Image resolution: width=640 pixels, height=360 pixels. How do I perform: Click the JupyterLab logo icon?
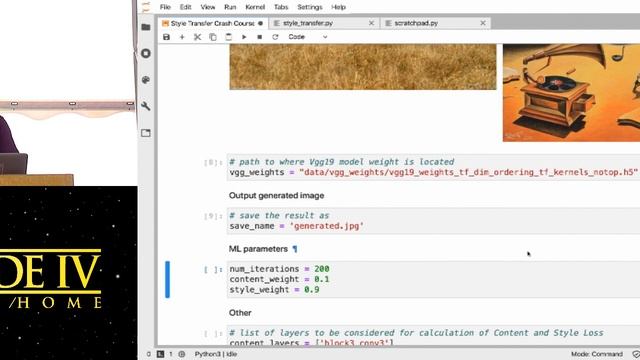(x=146, y=7)
